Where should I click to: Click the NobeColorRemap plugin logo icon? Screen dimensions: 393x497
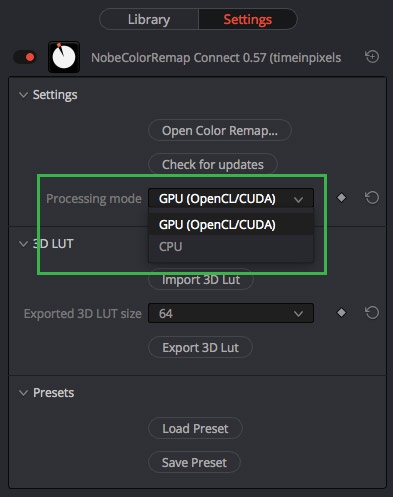tap(64, 57)
